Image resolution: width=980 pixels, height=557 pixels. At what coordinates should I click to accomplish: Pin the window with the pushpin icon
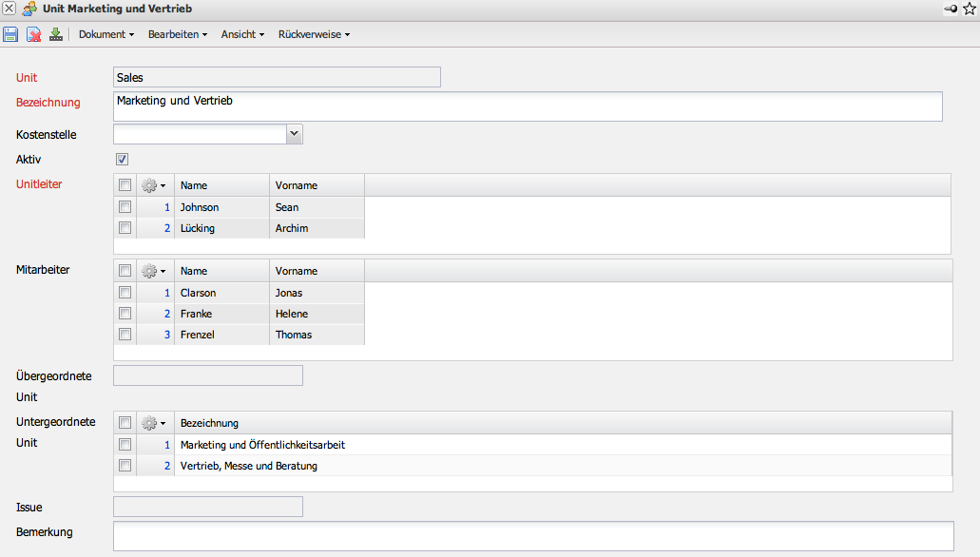click(951, 9)
